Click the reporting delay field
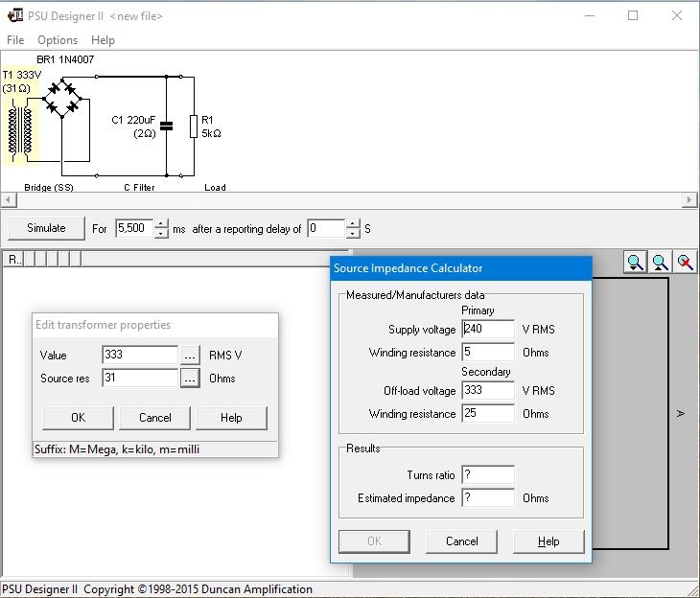Image resolution: width=700 pixels, height=598 pixels. point(326,228)
